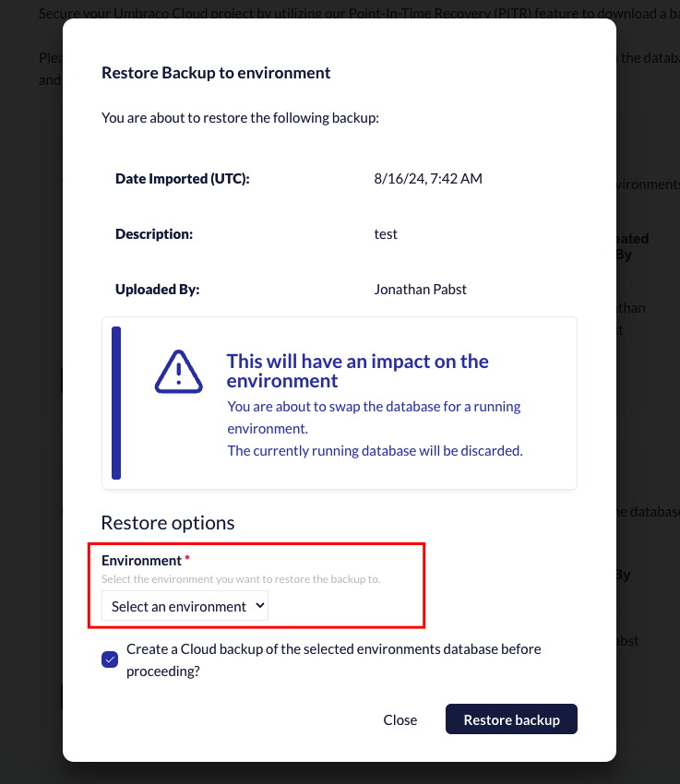
Task: Click the blue vertical bar beside the warning
Action: click(115, 403)
